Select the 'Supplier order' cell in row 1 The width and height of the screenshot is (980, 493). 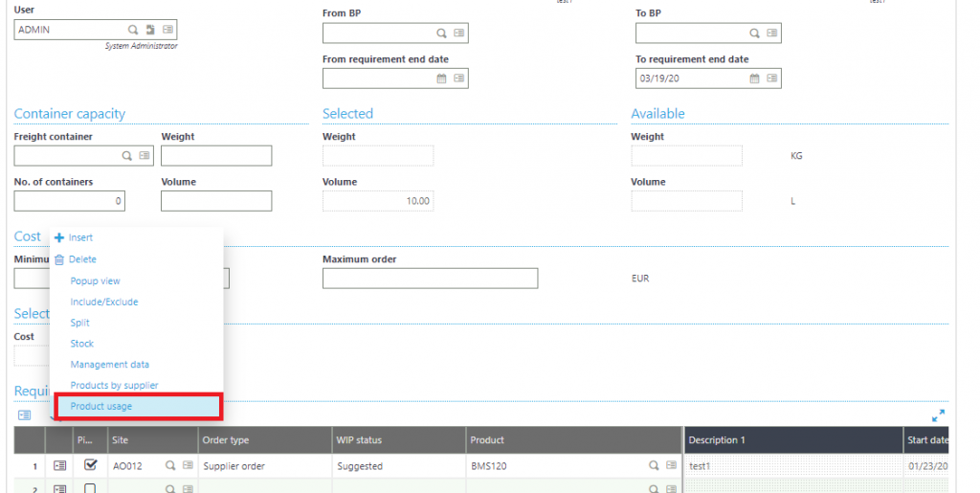coord(265,466)
